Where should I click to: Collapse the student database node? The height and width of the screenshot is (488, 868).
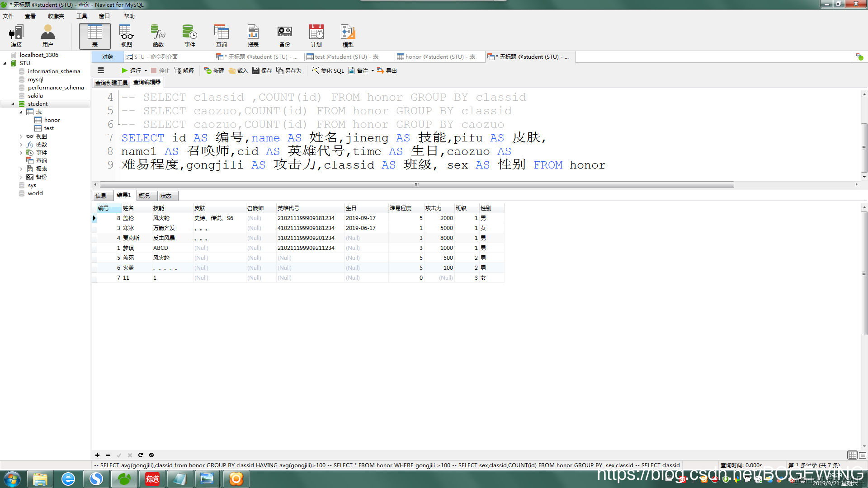point(13,104)
